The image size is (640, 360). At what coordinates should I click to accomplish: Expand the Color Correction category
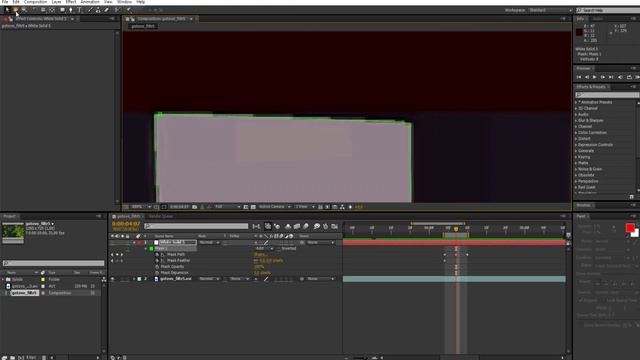576,133
